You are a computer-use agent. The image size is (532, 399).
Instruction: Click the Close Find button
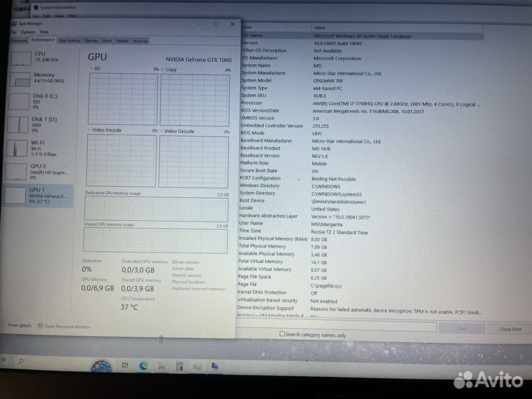[x=510, y=329]
